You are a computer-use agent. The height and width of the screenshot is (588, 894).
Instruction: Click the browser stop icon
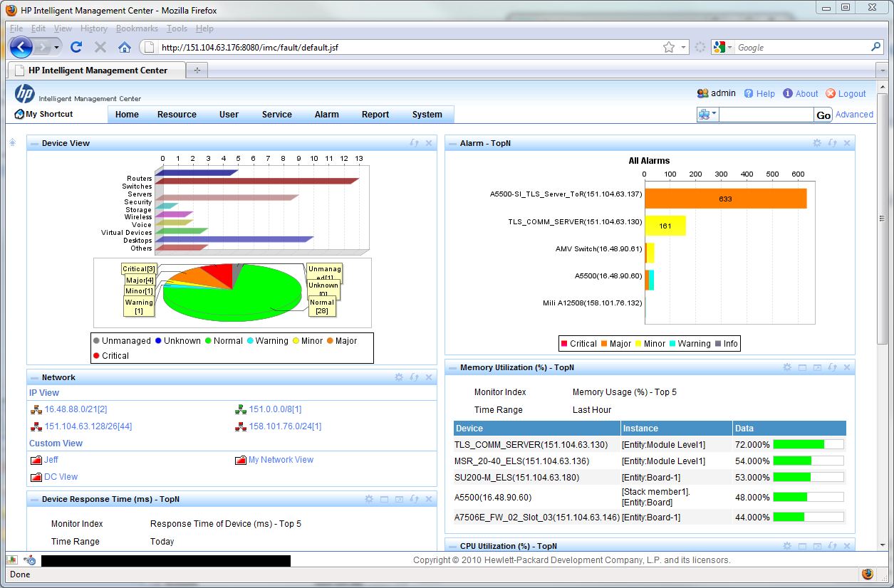[x=100, y=47]
